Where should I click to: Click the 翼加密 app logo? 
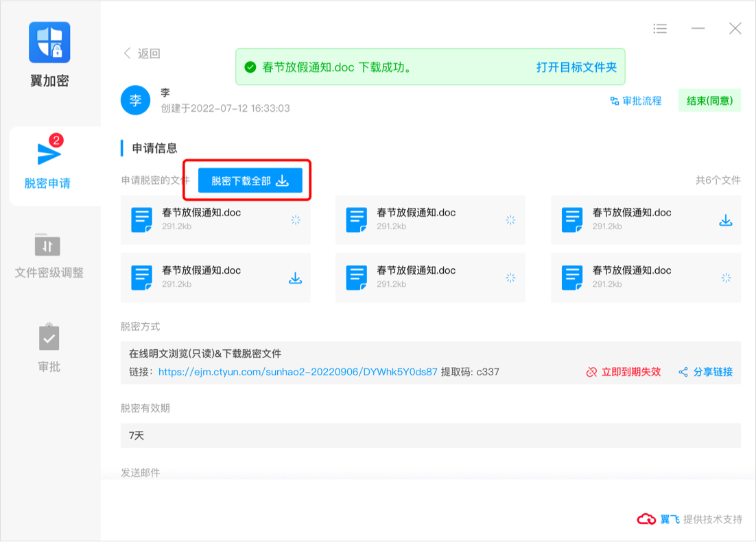tap(48, 41)
